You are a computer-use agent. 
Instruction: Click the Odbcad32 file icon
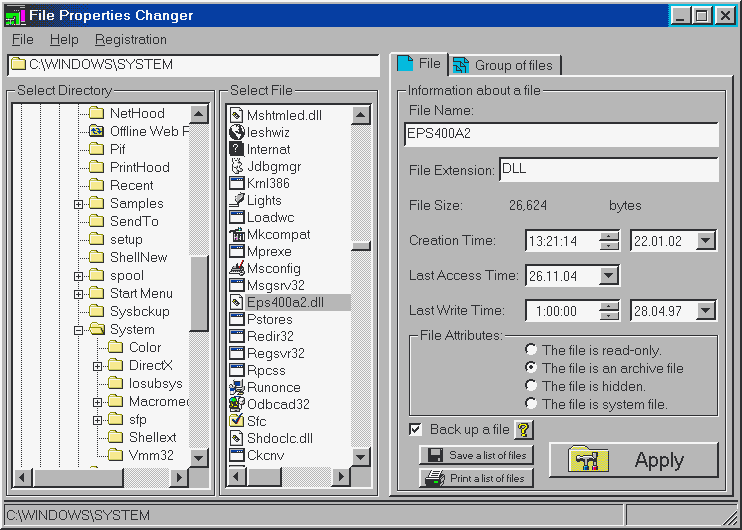tap(236, 404)
